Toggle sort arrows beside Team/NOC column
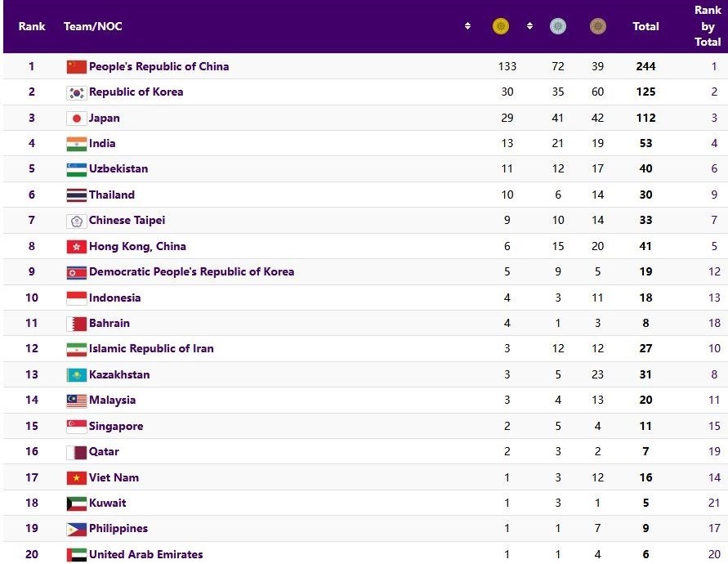This screenshot has height=564, width=728. (x=467, y=26)
